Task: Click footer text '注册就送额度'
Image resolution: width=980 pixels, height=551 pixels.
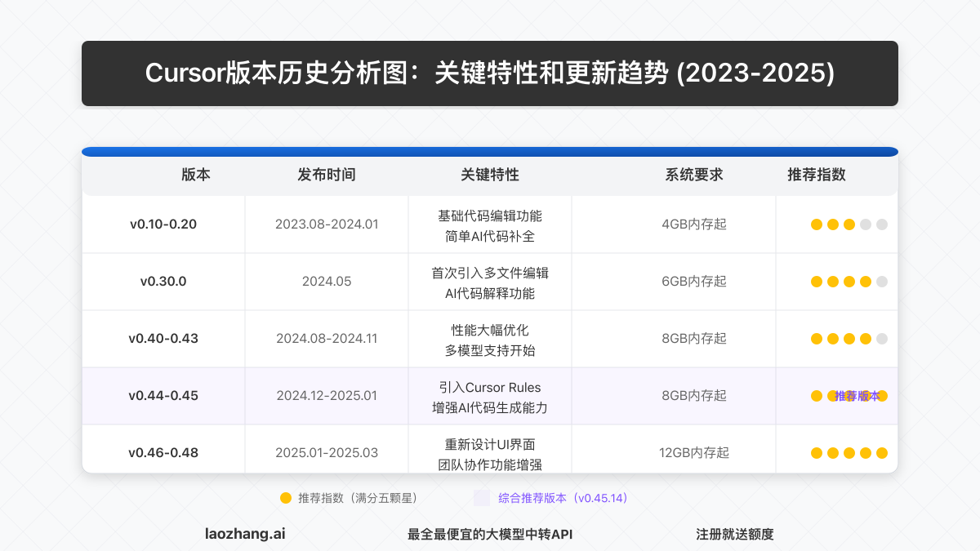Action: [x=735, y=535]
